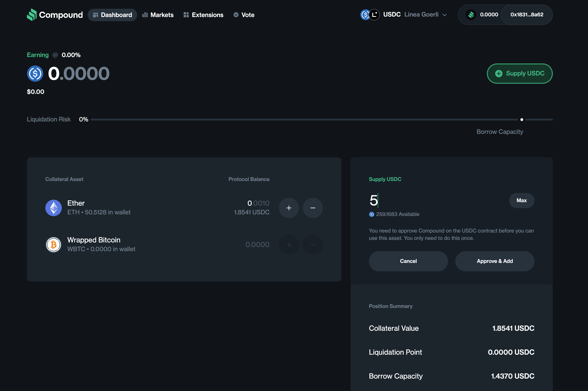
Task: Click plus icon for Wrapped Bitcoin
Action: (x=289, y=245)
